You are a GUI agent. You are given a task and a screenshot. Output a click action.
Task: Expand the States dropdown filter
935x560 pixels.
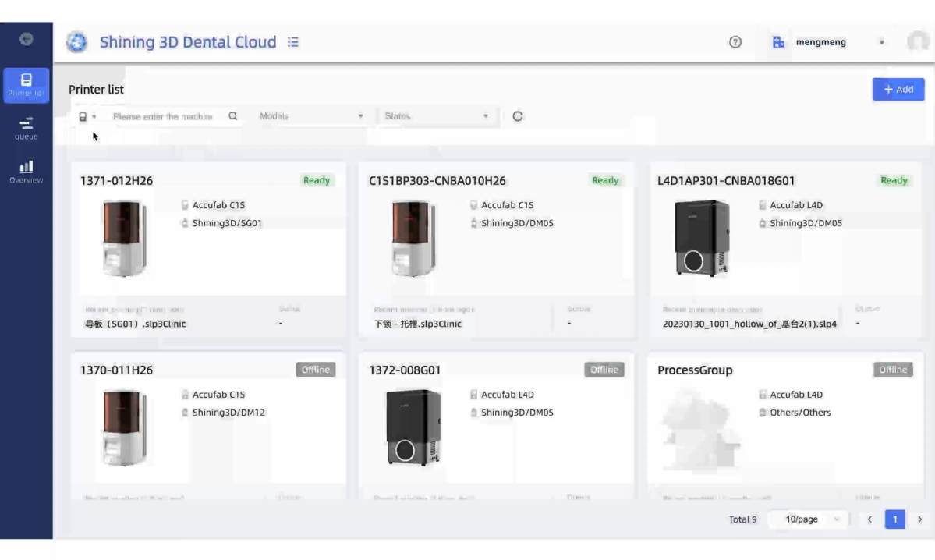point(437,116)
